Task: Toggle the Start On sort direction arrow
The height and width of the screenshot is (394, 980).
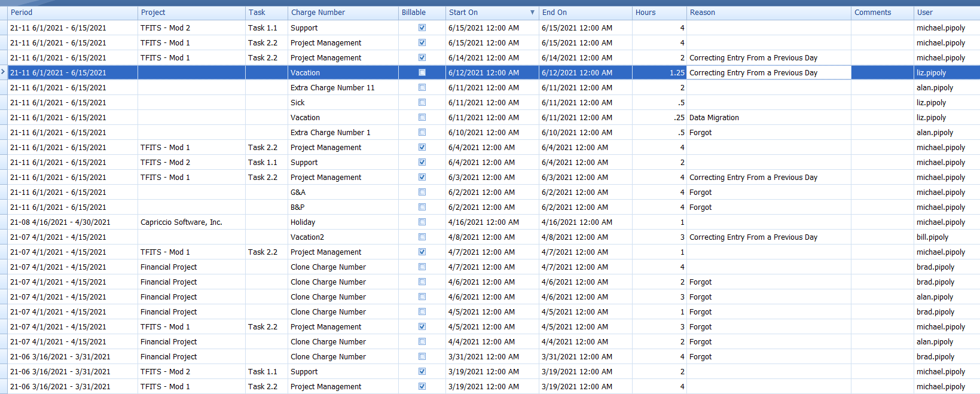Action: (532, 13)
